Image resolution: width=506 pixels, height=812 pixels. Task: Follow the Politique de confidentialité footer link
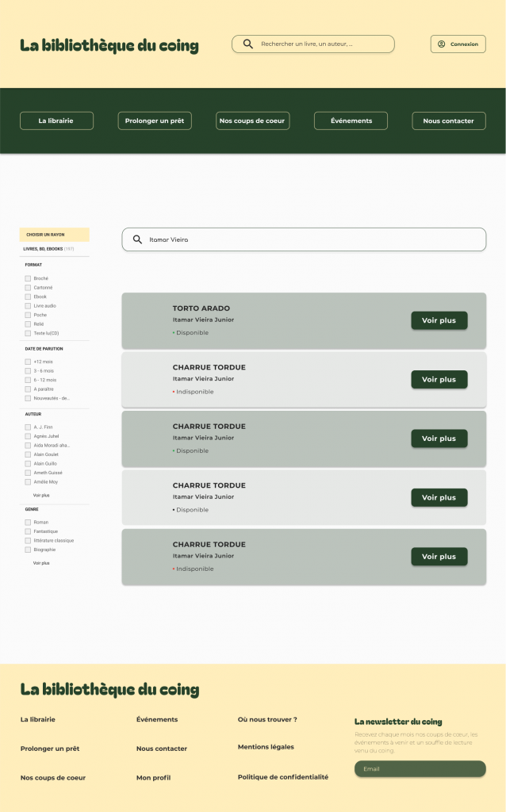coord(282,777)
